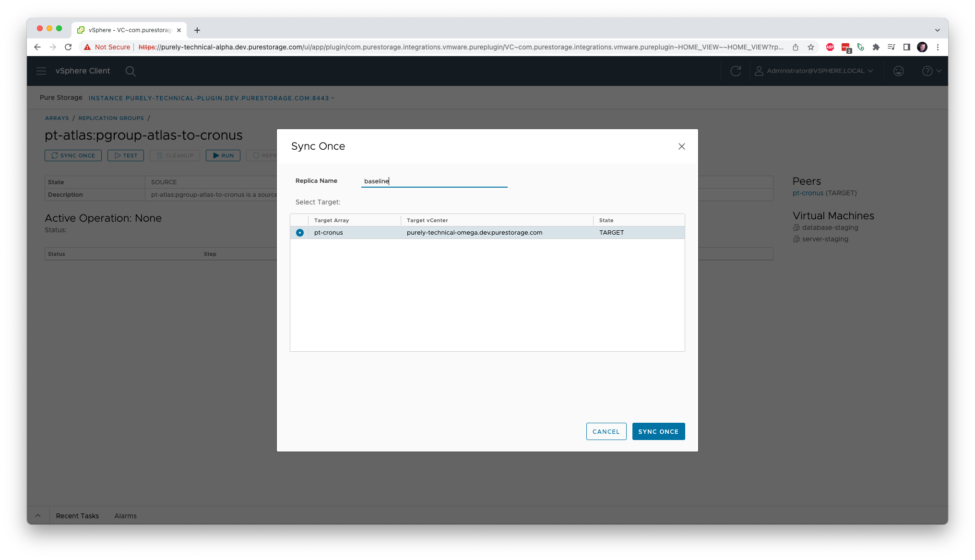Open the pt-cronus peer link
The image size is (975, 560).
[x=808, y=193]
